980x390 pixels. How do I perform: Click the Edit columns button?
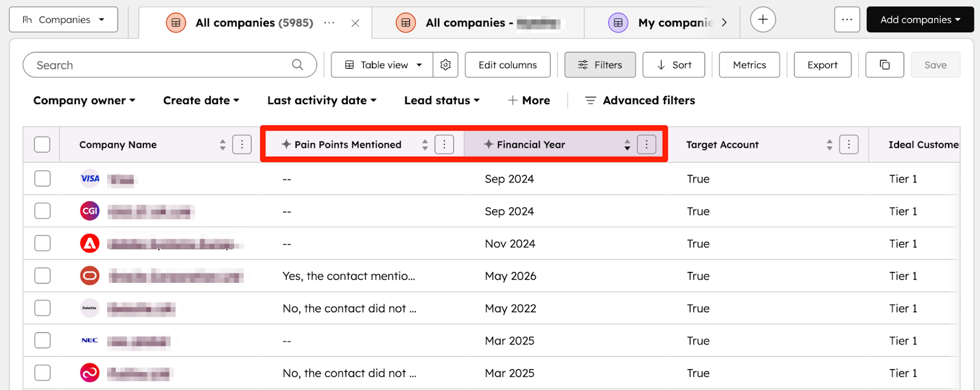tap(507, 65)
